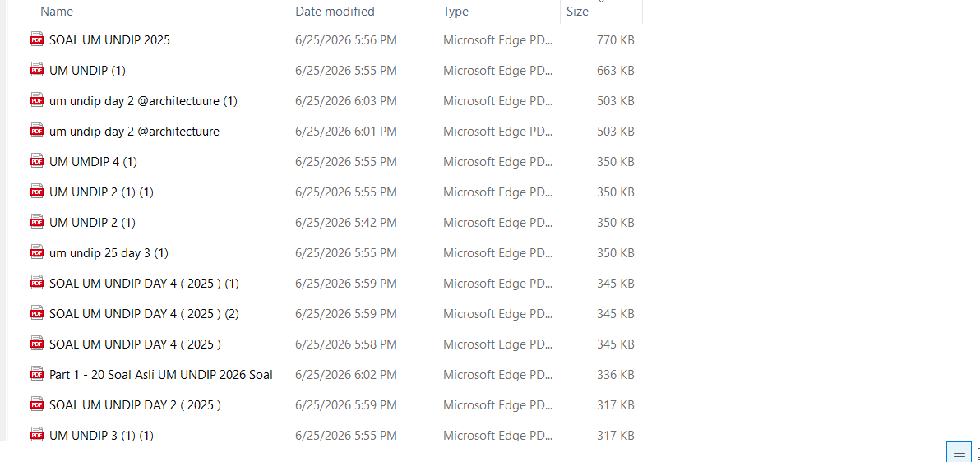Click date 6/25/2026 6:01 PM
The height and width of the screenshot is (462, 980).
pyautogui.click(x=346, y=132)
